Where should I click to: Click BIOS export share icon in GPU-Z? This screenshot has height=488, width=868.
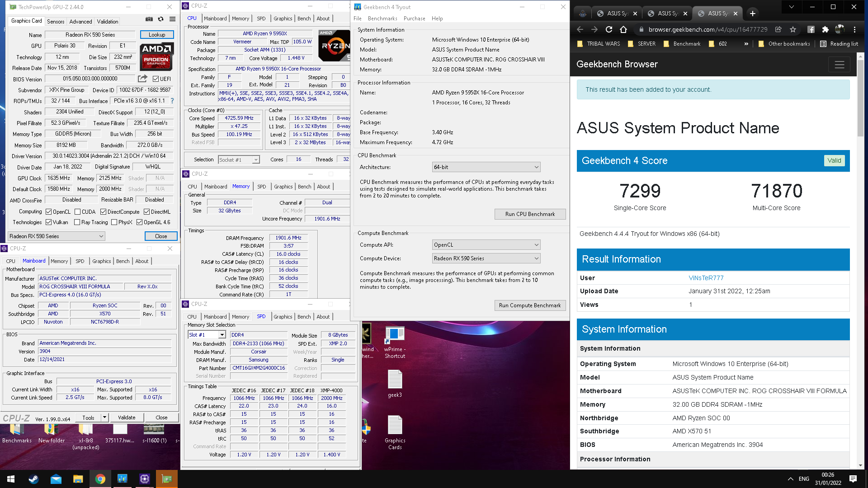(x=142, y=79)
